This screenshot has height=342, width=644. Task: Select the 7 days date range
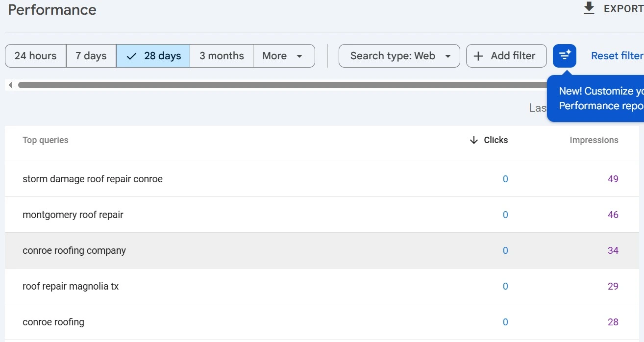pyautogui.click(x=91, y=56)
